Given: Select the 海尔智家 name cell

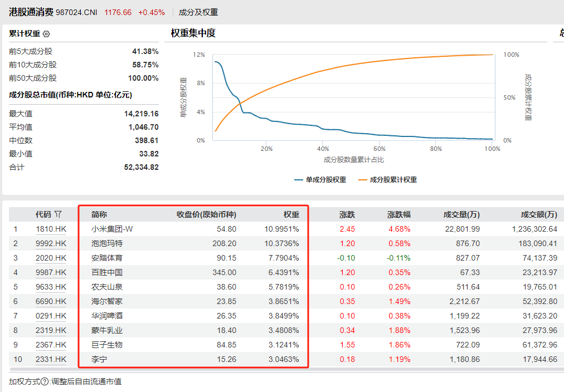Looking at the screenshot, I should [x=107, y=301].
